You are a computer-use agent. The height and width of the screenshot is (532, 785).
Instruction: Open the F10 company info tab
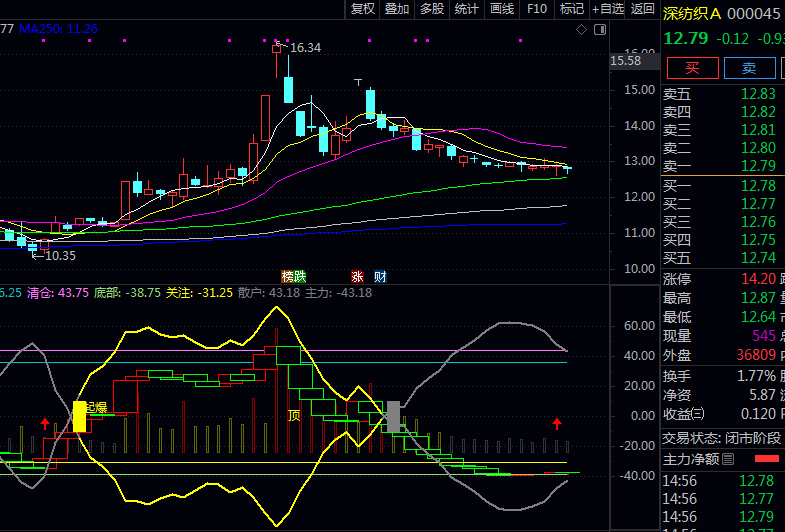coord(537,9)
